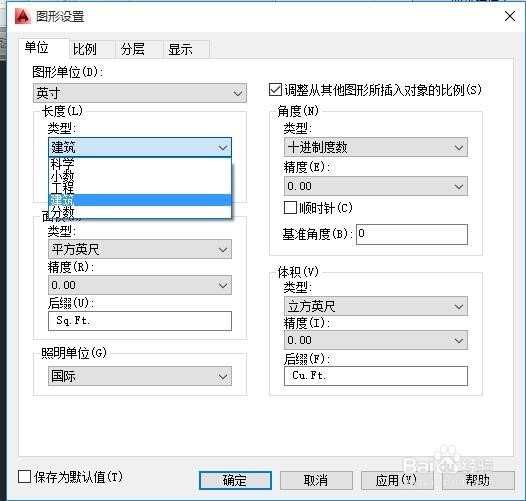Viewport: 526px width, 501px height.
Task: Click the area 后缀 Sq.Ft. text field
Action: coord(140,321)
